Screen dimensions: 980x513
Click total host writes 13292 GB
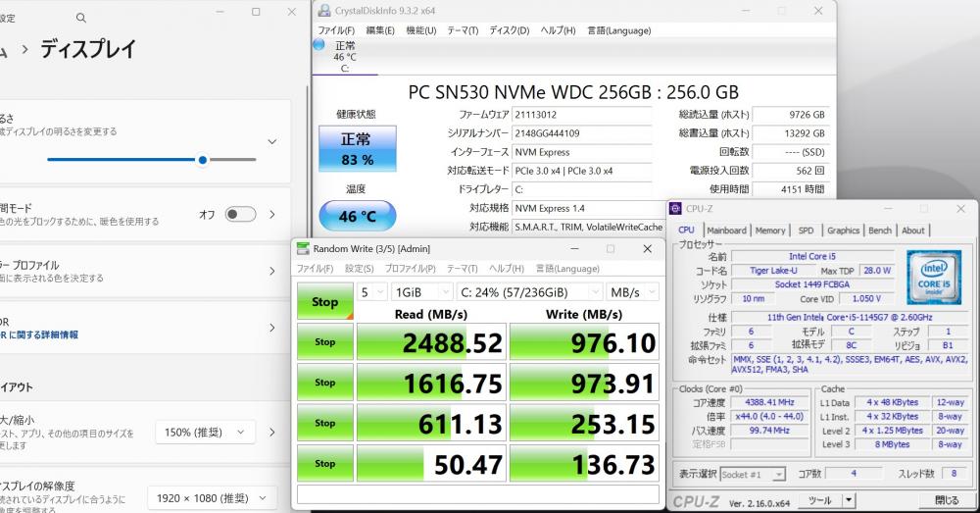[791, 133]
